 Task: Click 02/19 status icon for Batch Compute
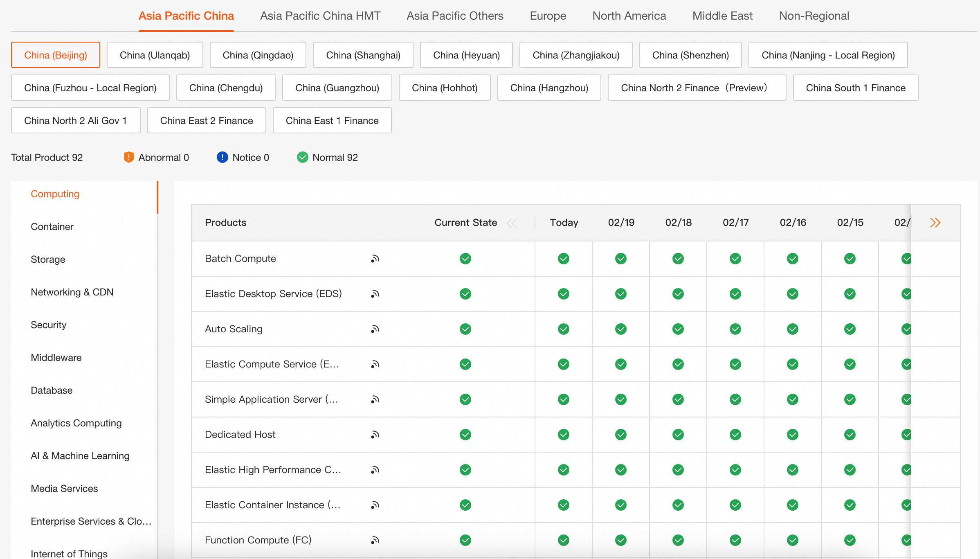(x=621, y=259)
